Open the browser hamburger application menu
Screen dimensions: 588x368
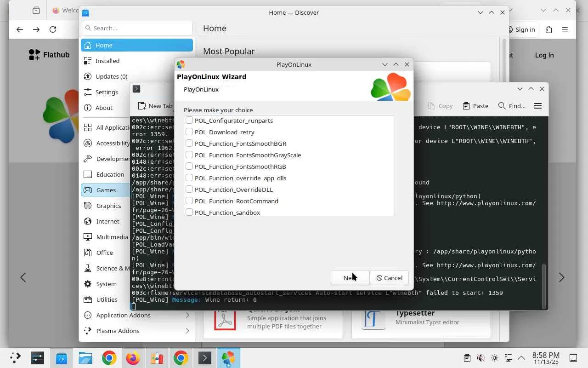[565, 29]
